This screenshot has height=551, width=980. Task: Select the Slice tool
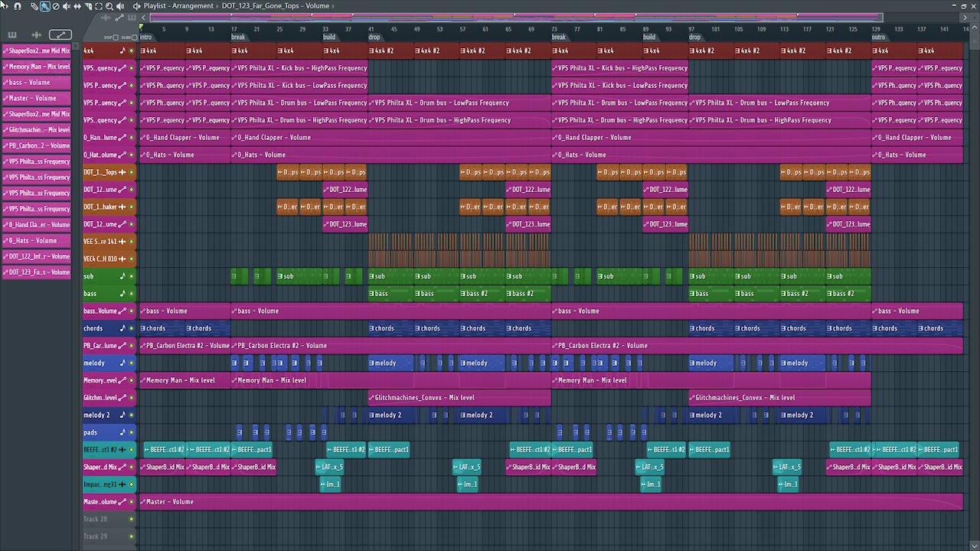[x=88, y=6]
